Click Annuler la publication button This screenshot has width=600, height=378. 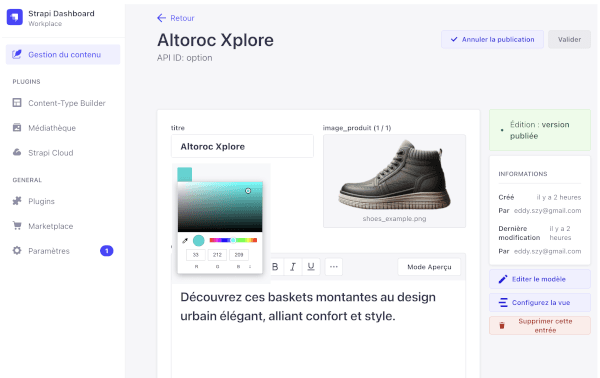click(492, 39)
